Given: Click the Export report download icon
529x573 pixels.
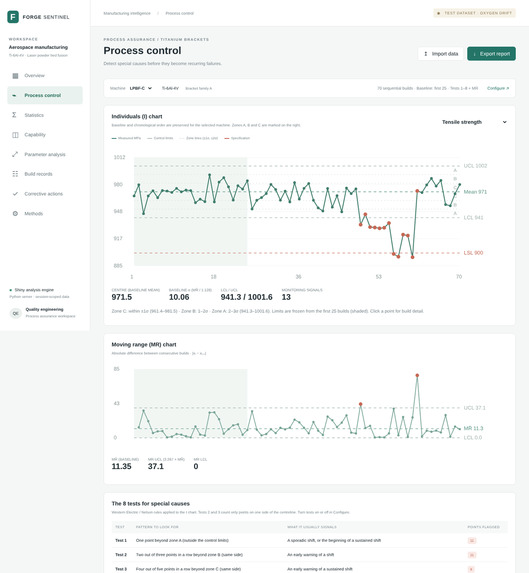Looking at the screenshot, I should click(x=475, y=54).
